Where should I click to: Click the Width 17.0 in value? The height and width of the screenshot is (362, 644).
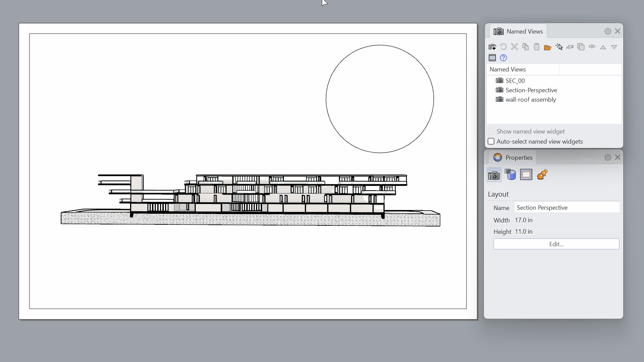point(524,220)
